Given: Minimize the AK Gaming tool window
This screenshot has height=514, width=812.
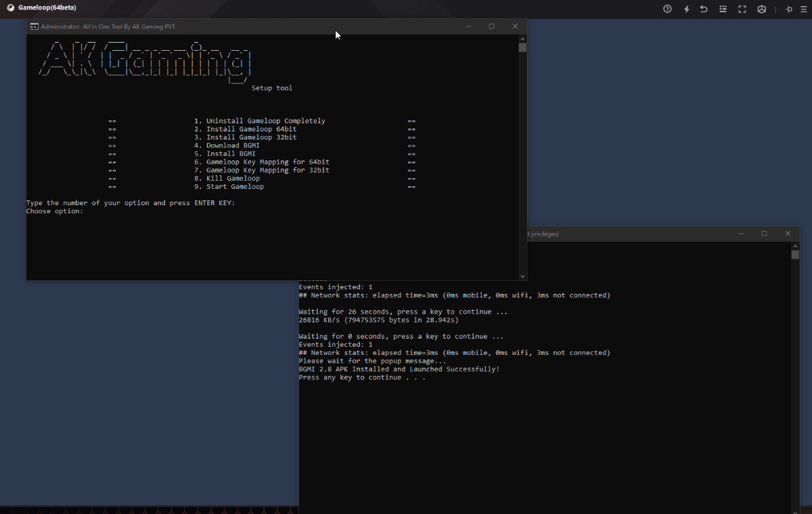Looking at the screenshot, I should [468, 26].
